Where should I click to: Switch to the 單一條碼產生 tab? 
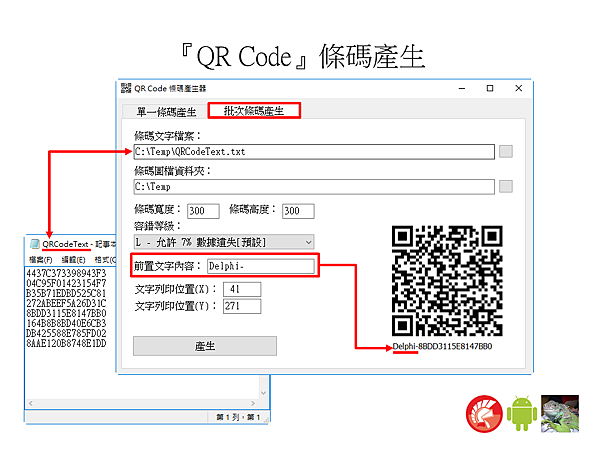166,112
